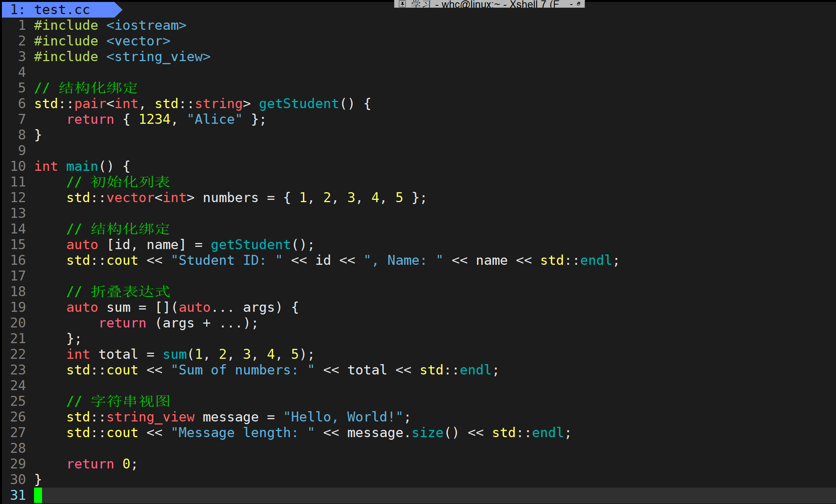Screen dimensions: 836x504
Task: Click the '// 结构化绑定' comment on line 5
Action: 86,88
